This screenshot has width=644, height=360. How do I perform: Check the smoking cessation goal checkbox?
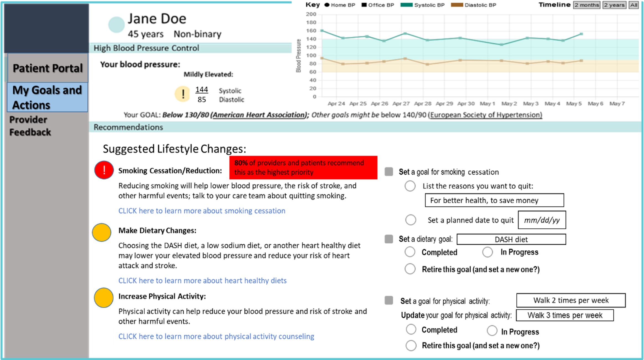389,172
